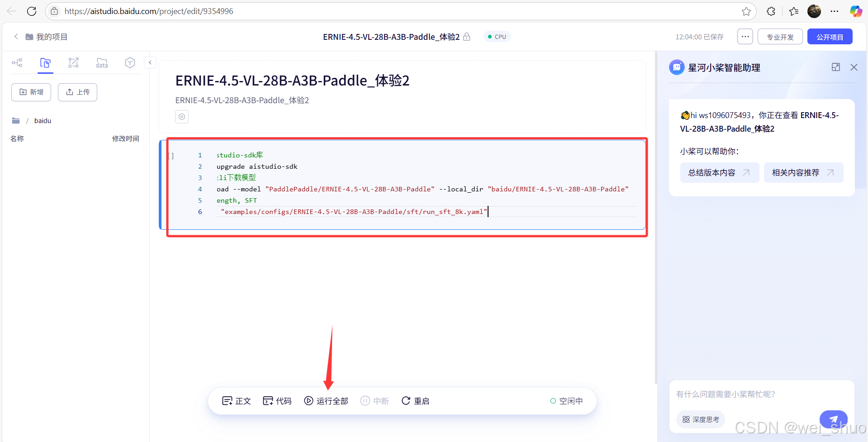This screenshot has width=868, height=442.
Task: Click code line 6 yaml path
Action: point(354,212)
